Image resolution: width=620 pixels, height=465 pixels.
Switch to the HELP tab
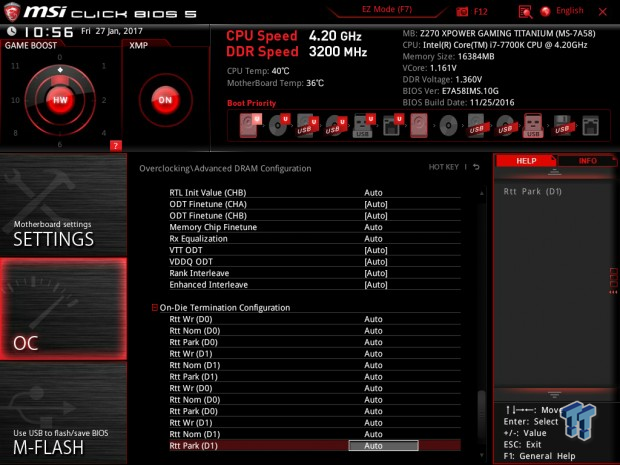click(526, 161)
